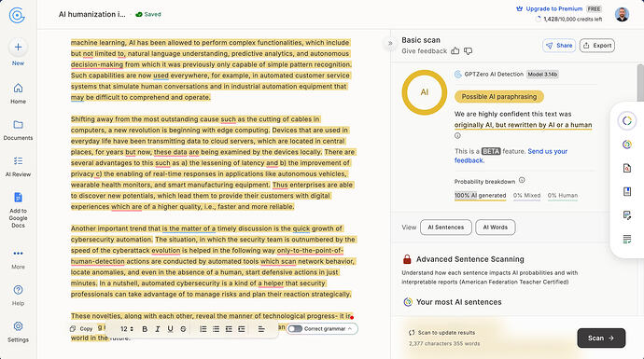
Task: Open the Documents section
Action: pos(18,130)
